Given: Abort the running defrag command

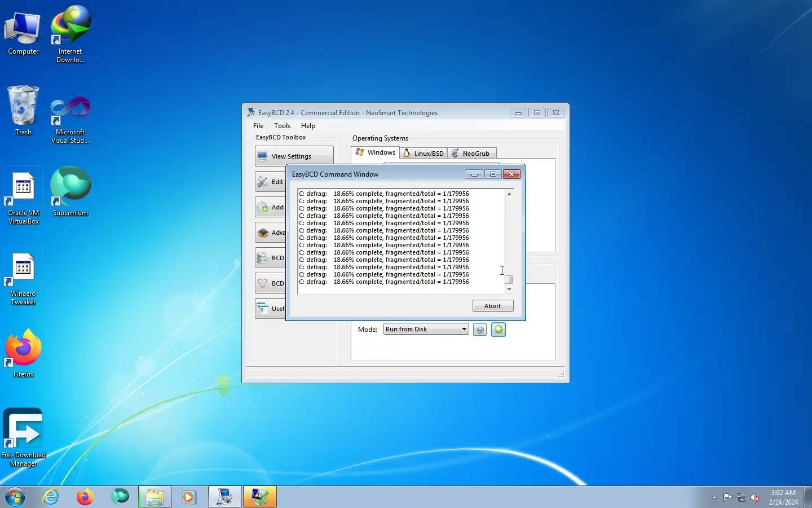Looking at the screenshot, I should tap(493, 306).
